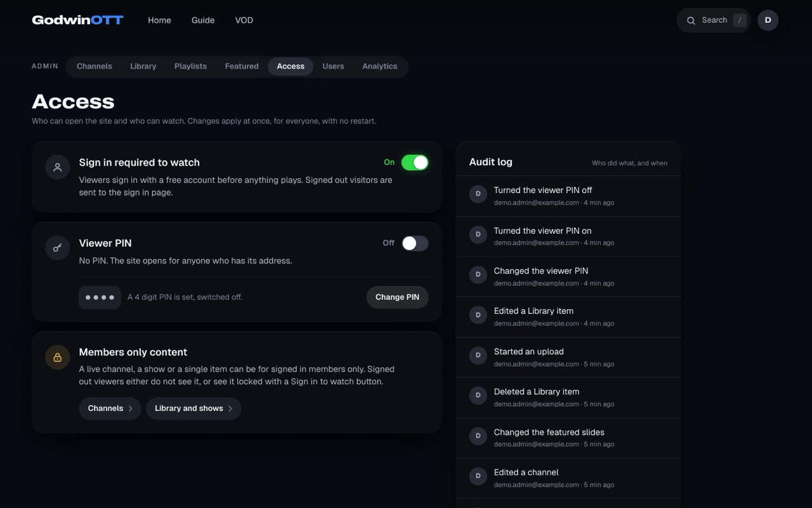
Task: Select the Deleted a Library item log entry
Action: (568, 398)
